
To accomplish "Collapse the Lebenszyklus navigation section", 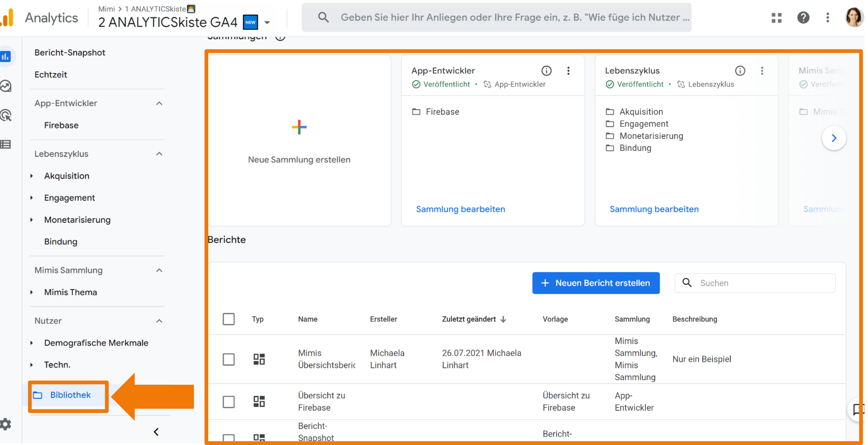I will tap(159, 154).
